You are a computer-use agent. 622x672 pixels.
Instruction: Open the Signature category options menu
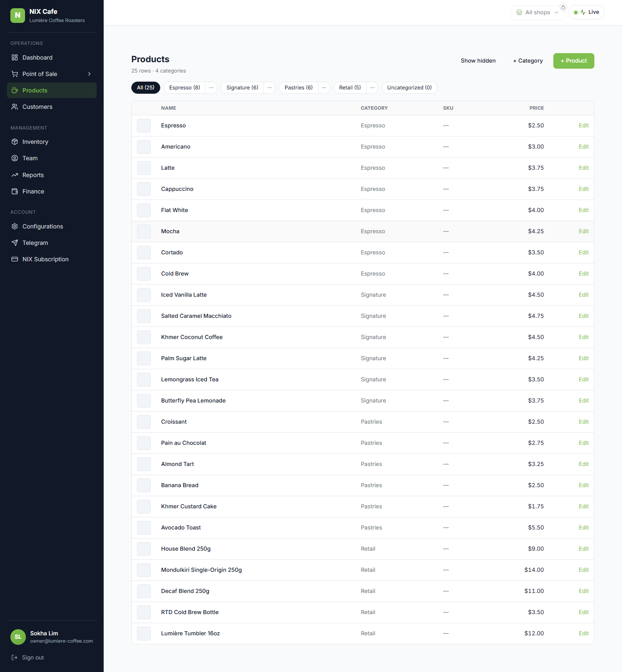270,88
